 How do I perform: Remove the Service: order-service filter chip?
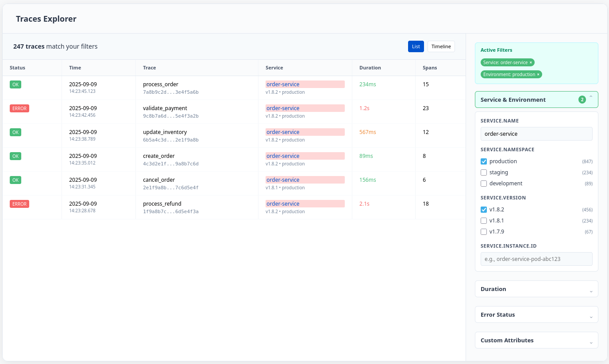(531, 62)
